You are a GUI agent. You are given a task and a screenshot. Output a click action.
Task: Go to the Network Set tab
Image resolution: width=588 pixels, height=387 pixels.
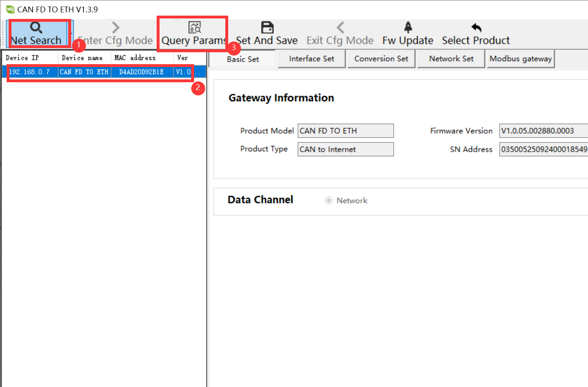point(451,59)
